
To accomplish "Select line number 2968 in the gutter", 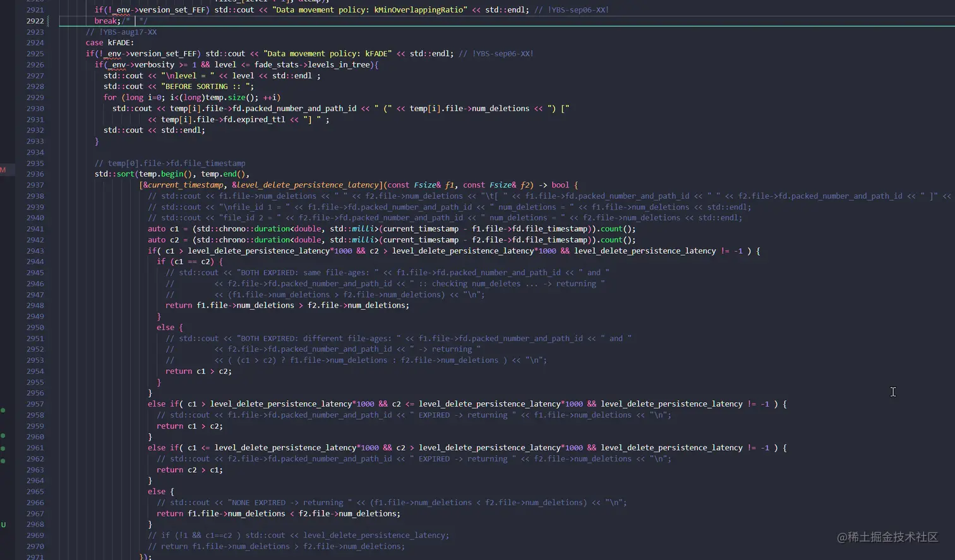I will 35,525.
